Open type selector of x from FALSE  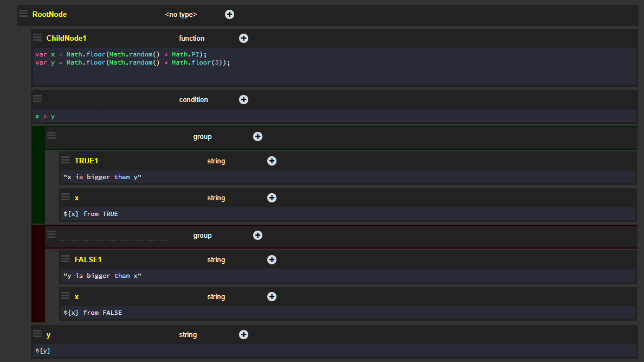click(x=216, y=296)
